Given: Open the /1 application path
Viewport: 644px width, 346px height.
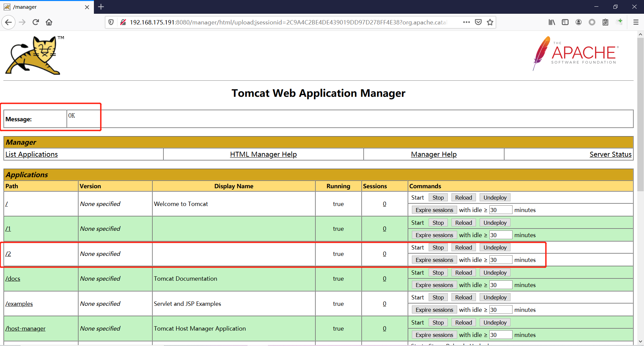Looking at the screenshot, I should (x=8, y=229).
